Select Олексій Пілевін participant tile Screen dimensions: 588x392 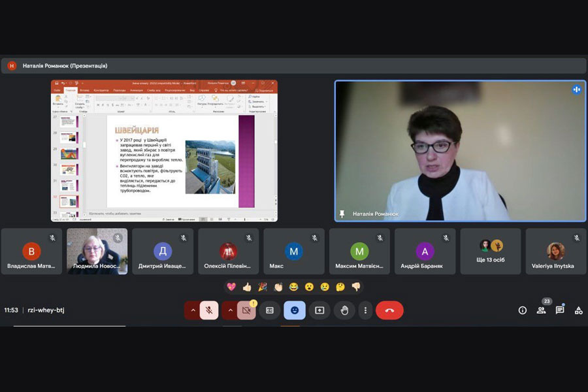229,252
